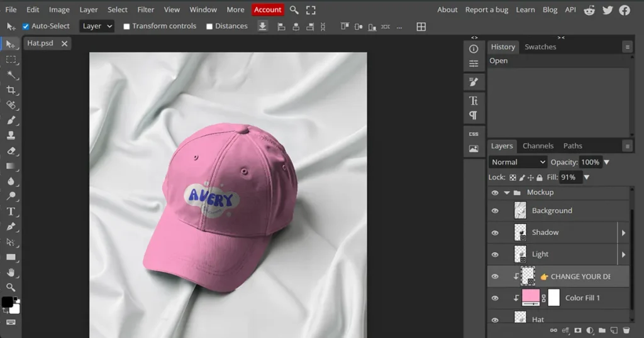Screen dimensions: 644x338
Task: Open the Fill slider arrow
Action: coord(587,177)
